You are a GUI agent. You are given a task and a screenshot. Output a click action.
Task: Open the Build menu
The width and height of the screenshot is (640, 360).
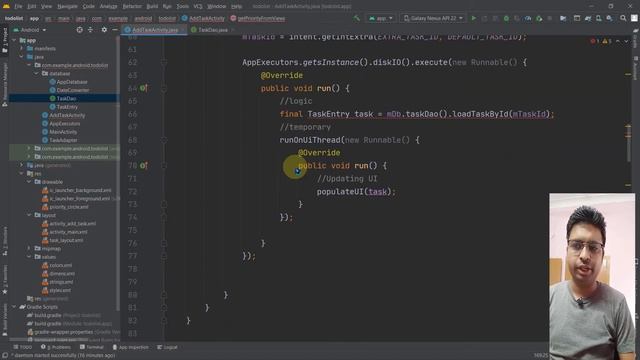pos(152,7)
